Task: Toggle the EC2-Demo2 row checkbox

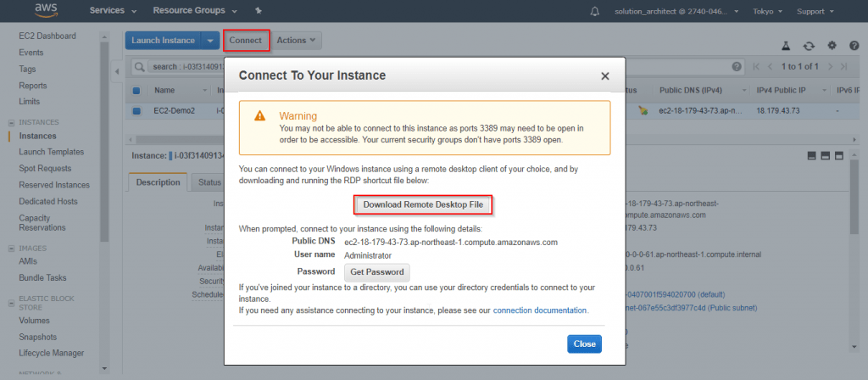Action: (136, 111)
